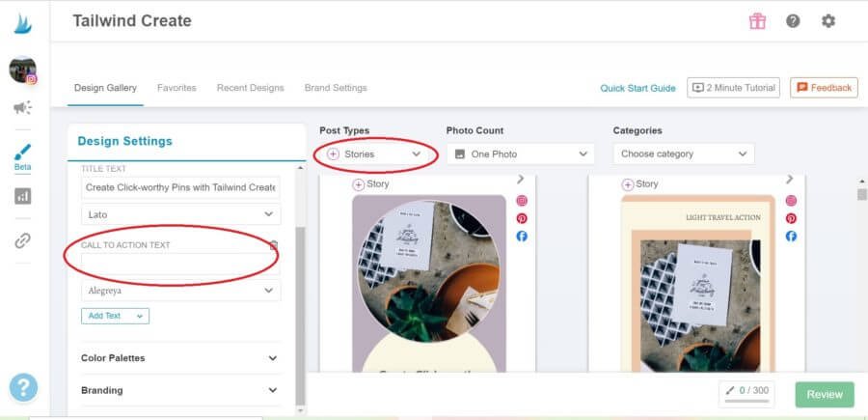Click the Title Text input field
The image size is (868, 420).
click(x=180, y=187)
